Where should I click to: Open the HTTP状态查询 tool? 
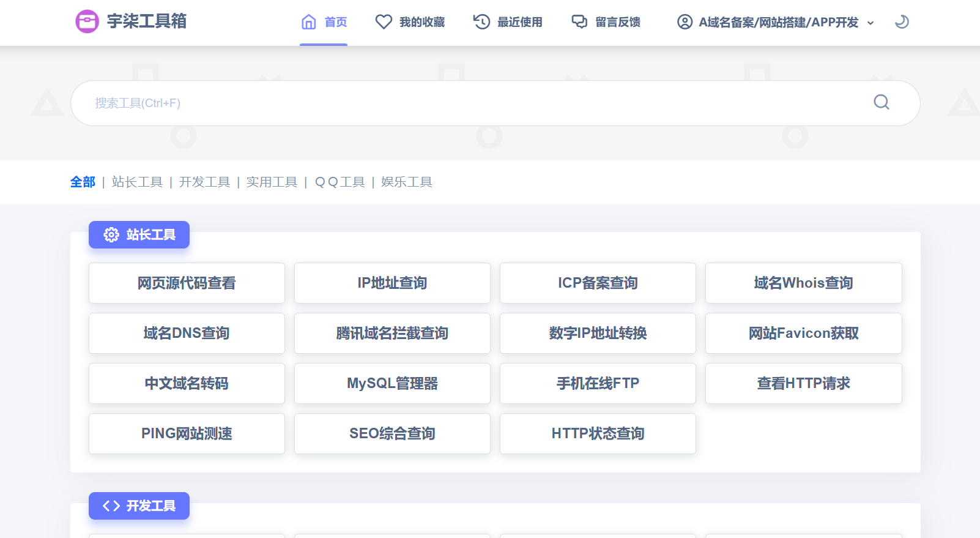(x=598, y=433)
